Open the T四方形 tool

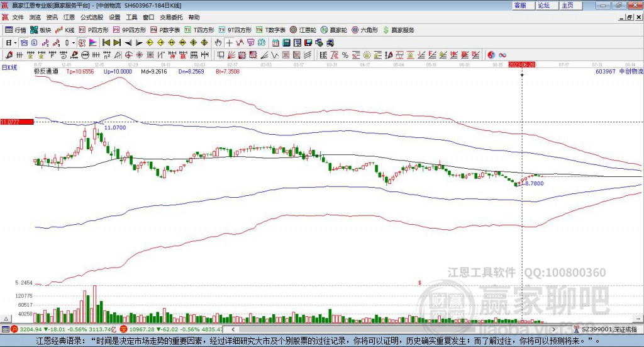(199, 30)
